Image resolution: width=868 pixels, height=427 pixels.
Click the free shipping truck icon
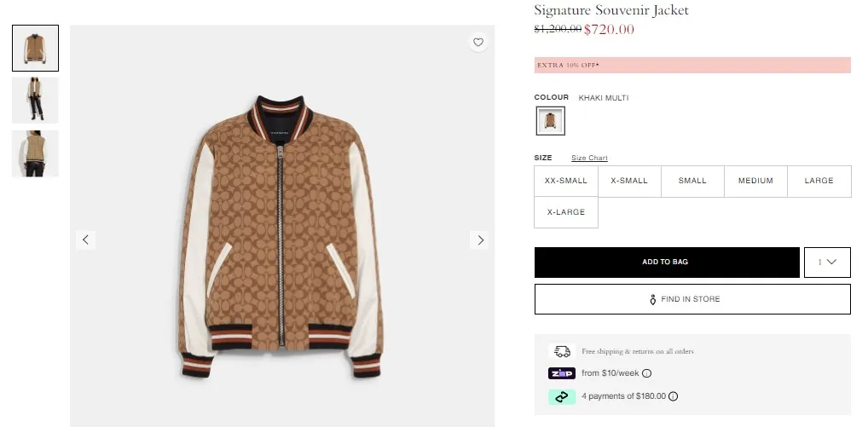(x=561, y=351)
